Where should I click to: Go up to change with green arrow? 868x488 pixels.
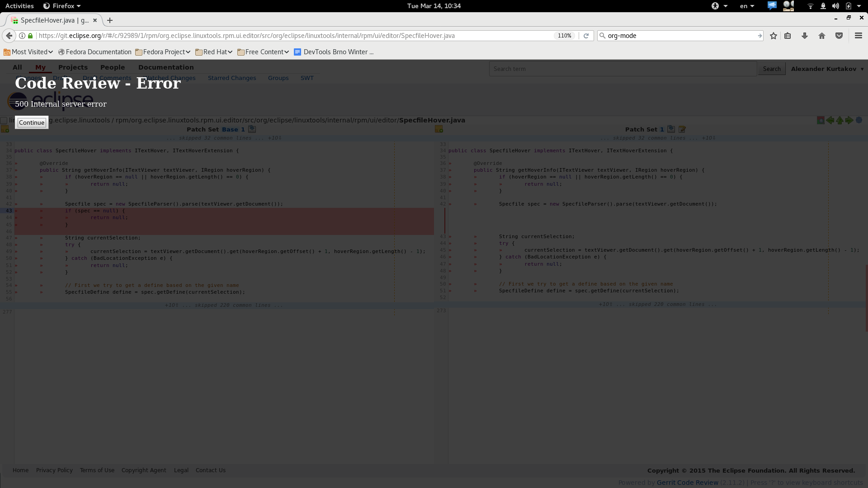click(x=840, y=120)
